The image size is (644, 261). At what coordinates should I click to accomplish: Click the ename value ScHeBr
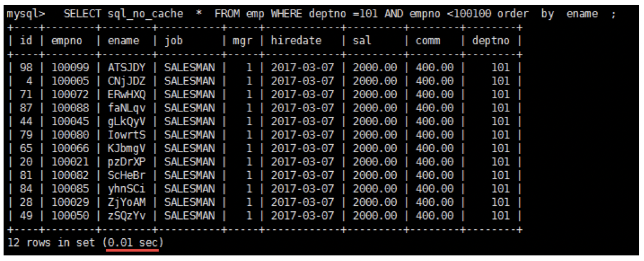[126, 175]
